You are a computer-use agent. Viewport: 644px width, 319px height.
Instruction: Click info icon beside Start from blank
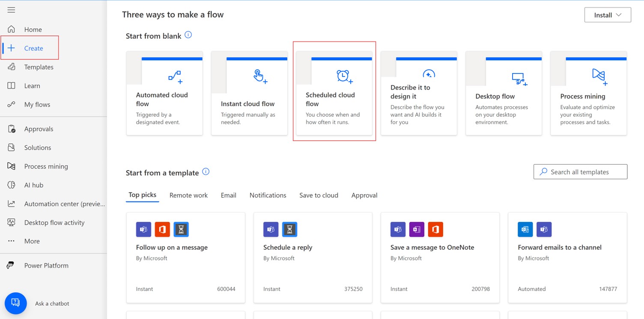click(x=188, y=35)
